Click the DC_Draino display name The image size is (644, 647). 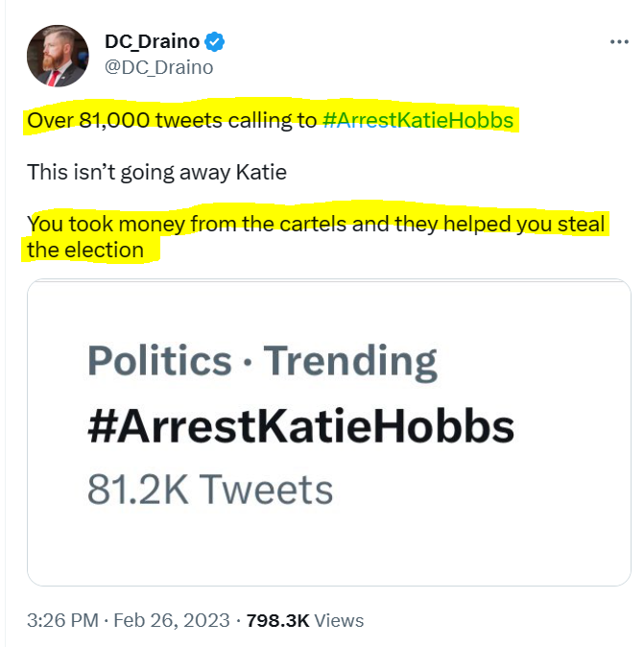[153, 42]
